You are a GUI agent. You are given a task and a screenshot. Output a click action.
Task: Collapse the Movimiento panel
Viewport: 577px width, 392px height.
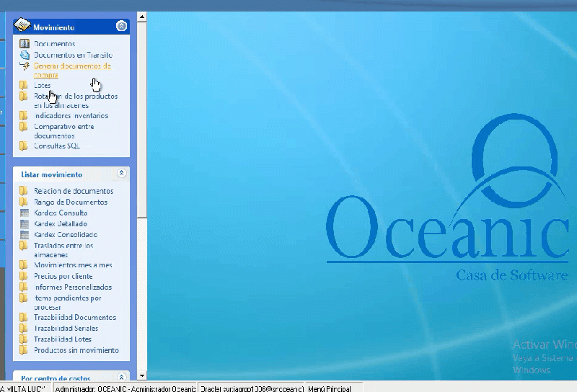121,27
